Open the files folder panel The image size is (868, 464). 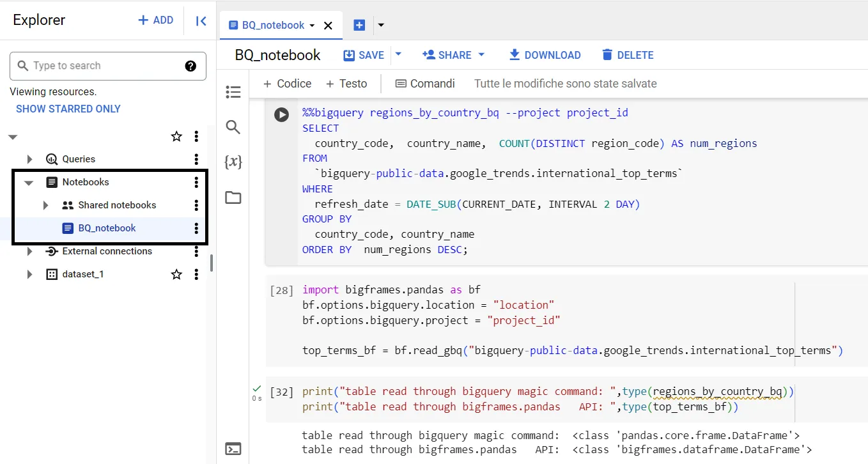tap(233, 197)
